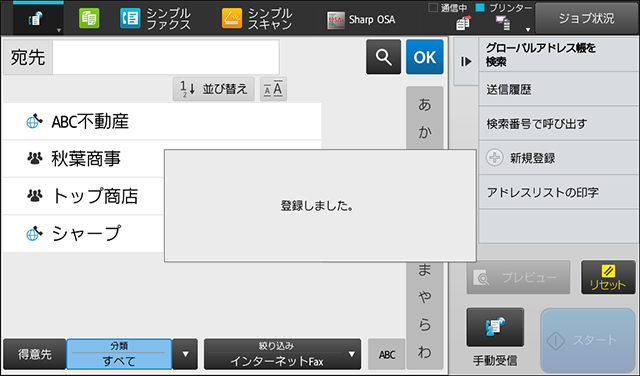Collapse the action panel with the arrow
Image resolution: width=640 pixels, height=376 pixels.
click(x=466, y=62)
